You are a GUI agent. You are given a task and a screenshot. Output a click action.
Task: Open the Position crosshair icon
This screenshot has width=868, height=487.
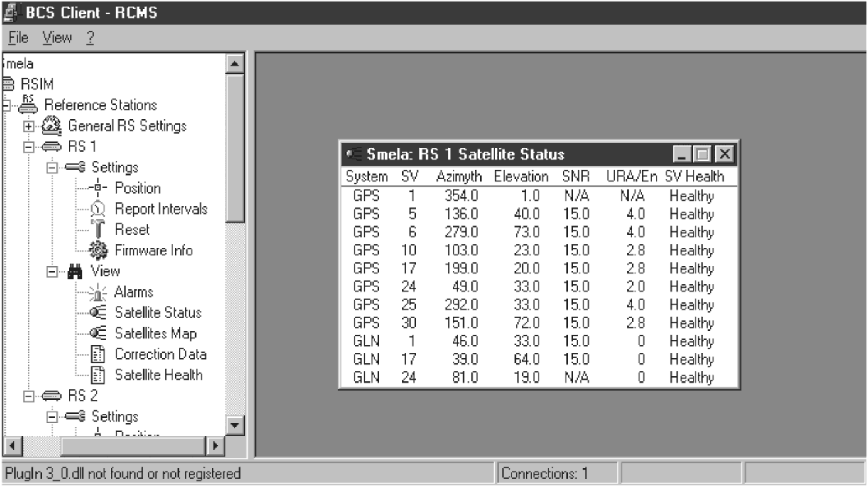click(98, 188)
